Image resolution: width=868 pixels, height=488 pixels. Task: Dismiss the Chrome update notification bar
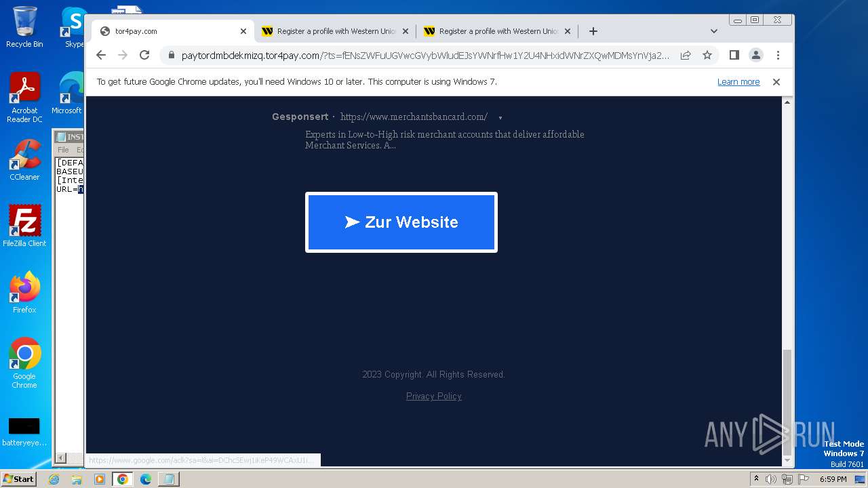tap(776, 82)
